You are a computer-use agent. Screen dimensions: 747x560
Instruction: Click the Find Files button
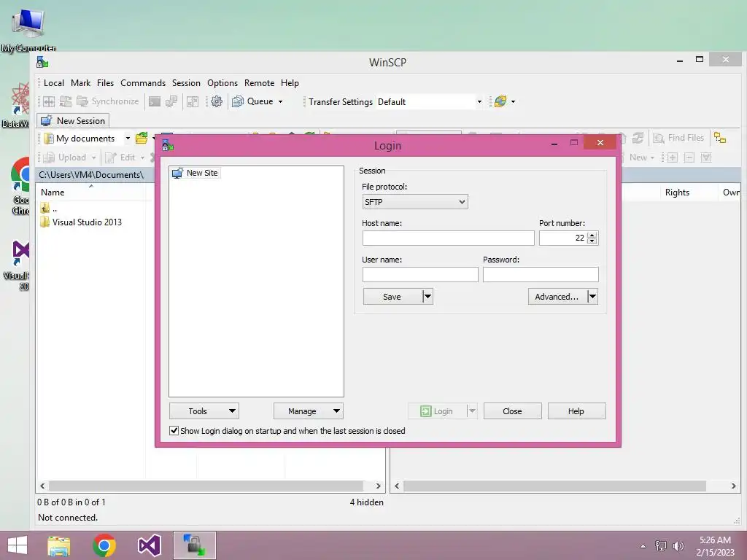pyautogui.click(x=679, y=138)
